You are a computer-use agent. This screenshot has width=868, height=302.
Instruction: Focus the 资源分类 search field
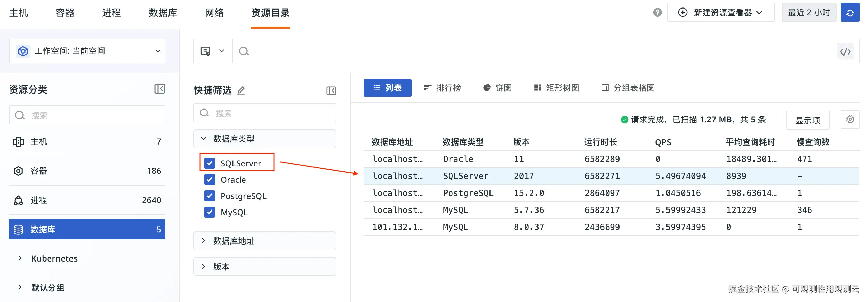pyautogui.click(x=87, y=115)
